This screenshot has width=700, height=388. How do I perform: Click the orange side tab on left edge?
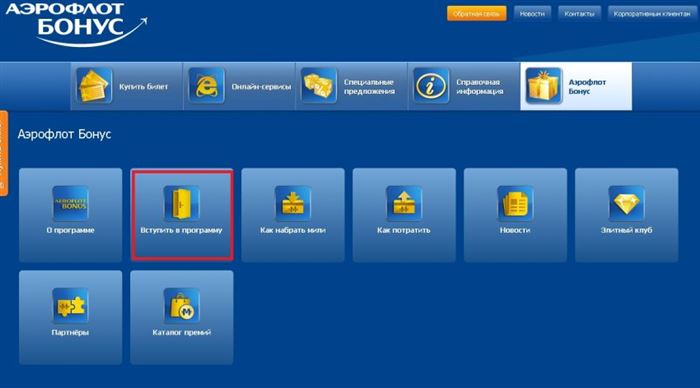click(4, 153)
